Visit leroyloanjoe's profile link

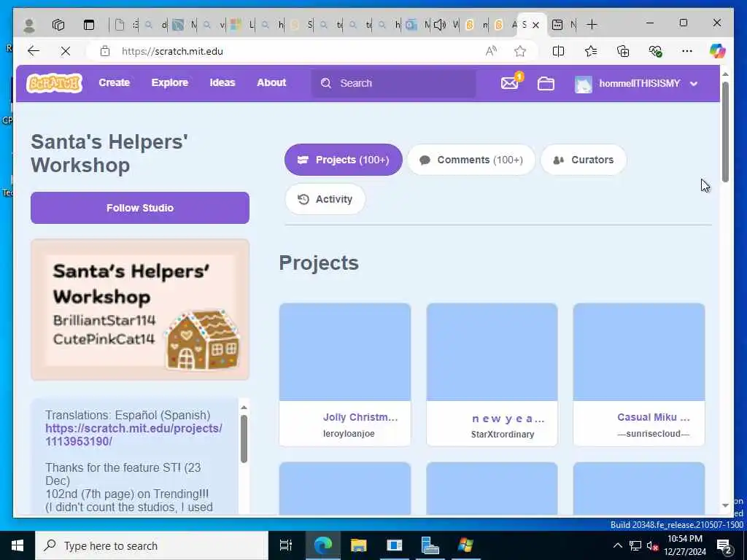click(x=349, y=434)
